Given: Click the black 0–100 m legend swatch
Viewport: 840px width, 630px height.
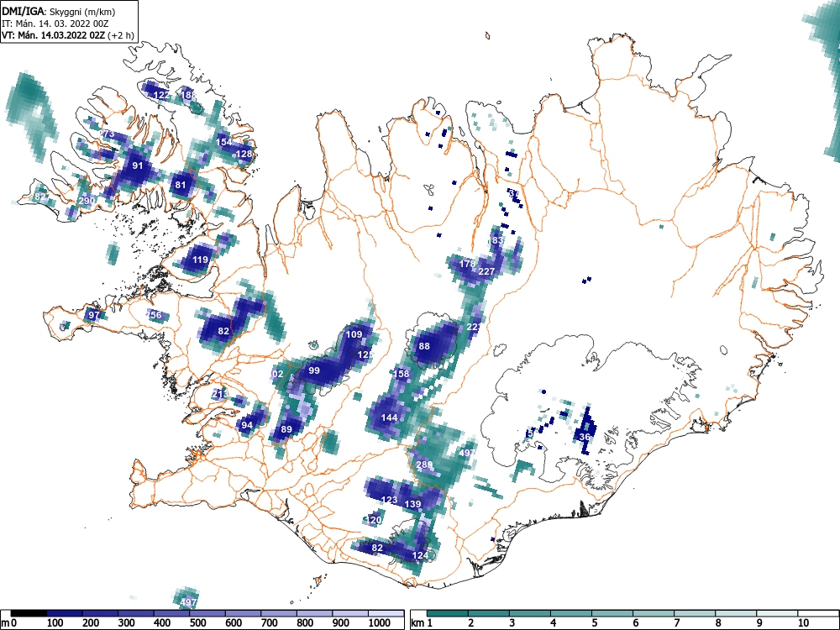Looking at the screenshot, I should pyautogui.click(x=29, y=613).
